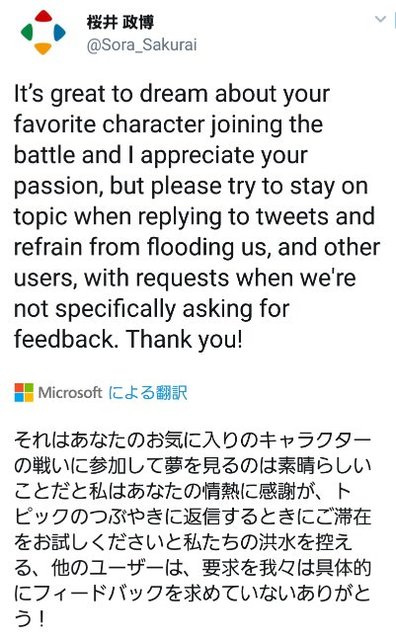
Task: Select the green segment of the avatar
Action: pyautogui.click(x=27, y=32)
